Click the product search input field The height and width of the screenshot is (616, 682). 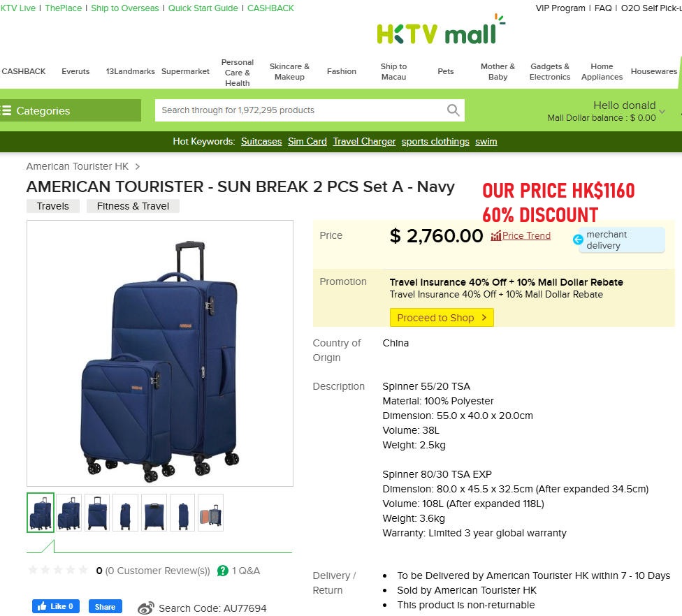point(300,110)
